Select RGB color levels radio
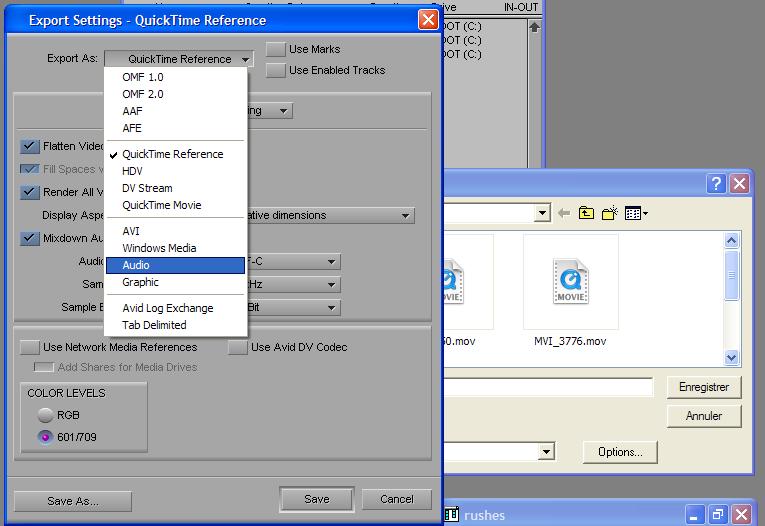This screenshot has height=526, width=765. pos(45,415)
